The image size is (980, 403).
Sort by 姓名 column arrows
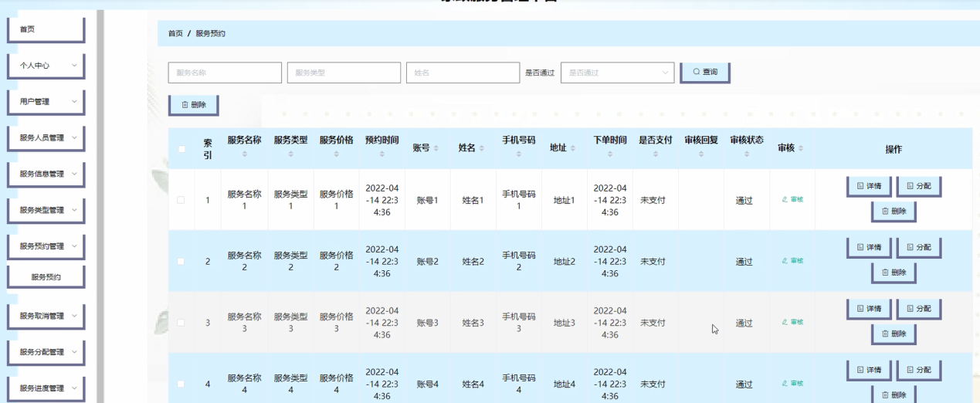(x=482, y=150)
